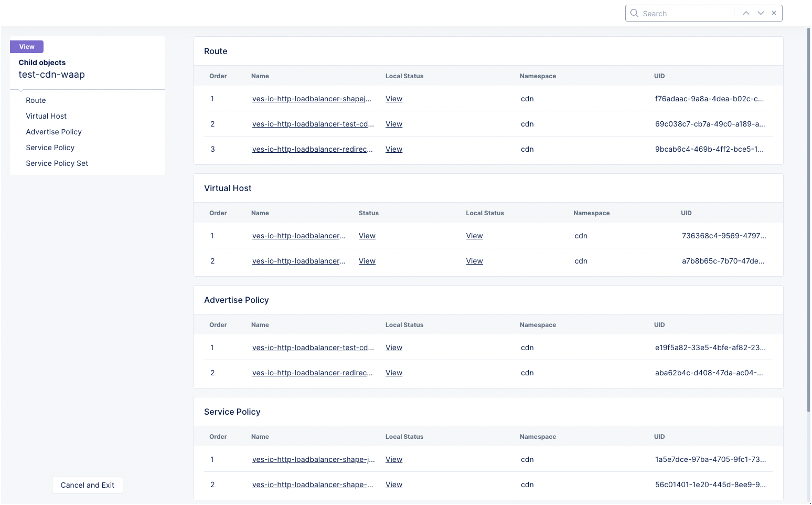
Task: Click the page vertical scrollbar
Action: pos(808,220)
